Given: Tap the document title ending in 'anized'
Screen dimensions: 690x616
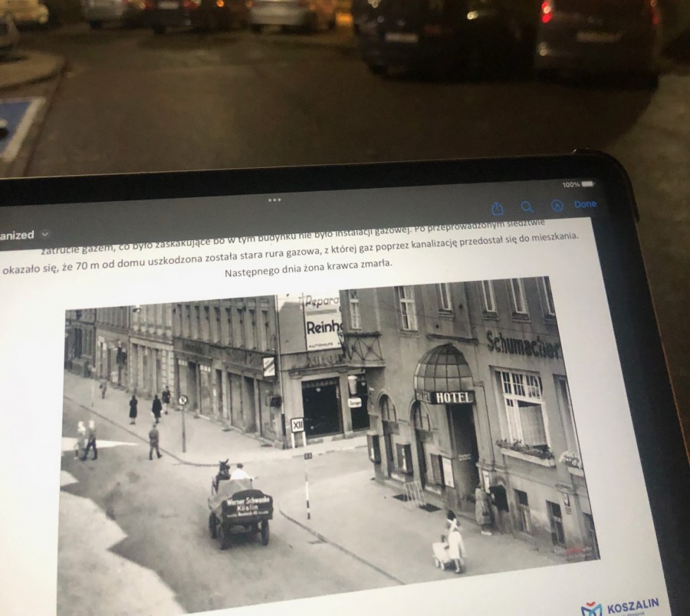Looking at the screenshot, I should [x=17, y=236].
